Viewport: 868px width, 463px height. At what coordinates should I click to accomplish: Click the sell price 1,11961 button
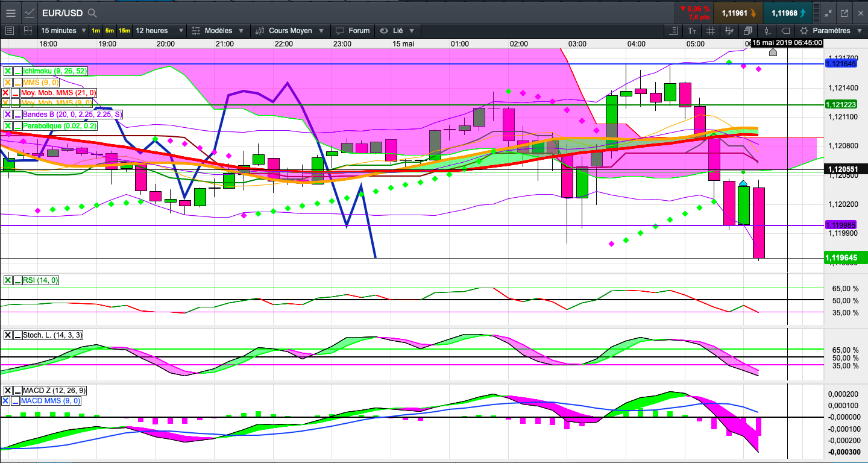coord(738,13)
